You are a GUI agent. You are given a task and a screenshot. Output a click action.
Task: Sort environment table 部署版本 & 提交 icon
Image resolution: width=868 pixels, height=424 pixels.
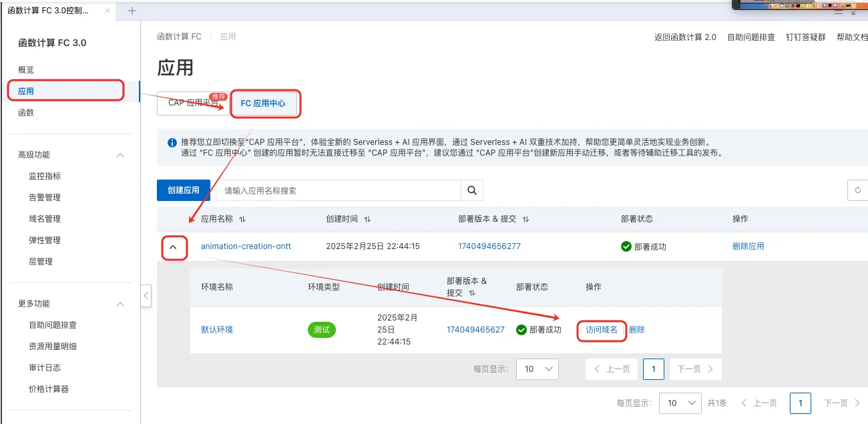point(472,293)
